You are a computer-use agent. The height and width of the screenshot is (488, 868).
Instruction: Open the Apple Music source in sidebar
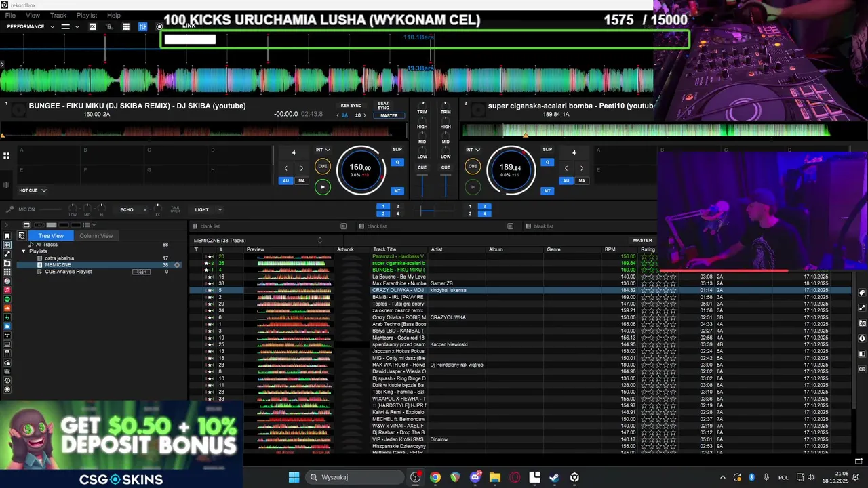click(x=7, y=290)
